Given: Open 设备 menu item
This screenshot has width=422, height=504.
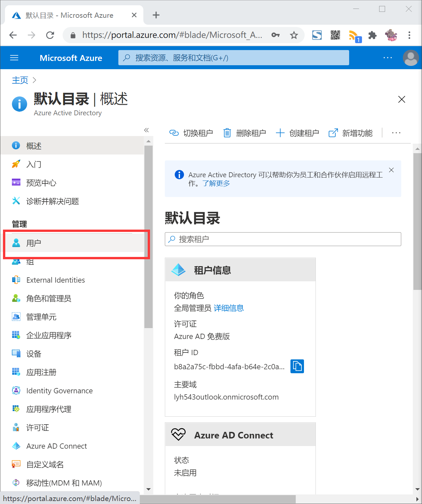Looking at the screenshot, I should point(72,354).
